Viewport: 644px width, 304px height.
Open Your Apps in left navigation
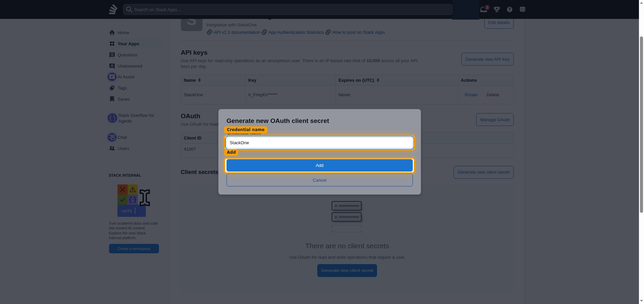(135, 44)
